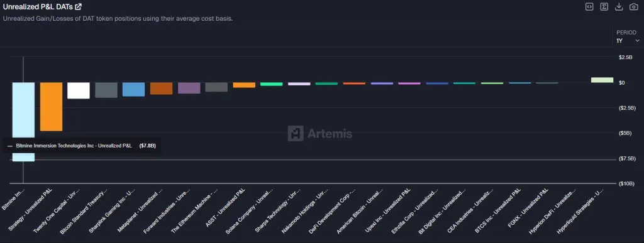The height and width of the screenshot is (243, 644).
Task: Select the white Twenty One Capital bar
Action: point(79,90)
